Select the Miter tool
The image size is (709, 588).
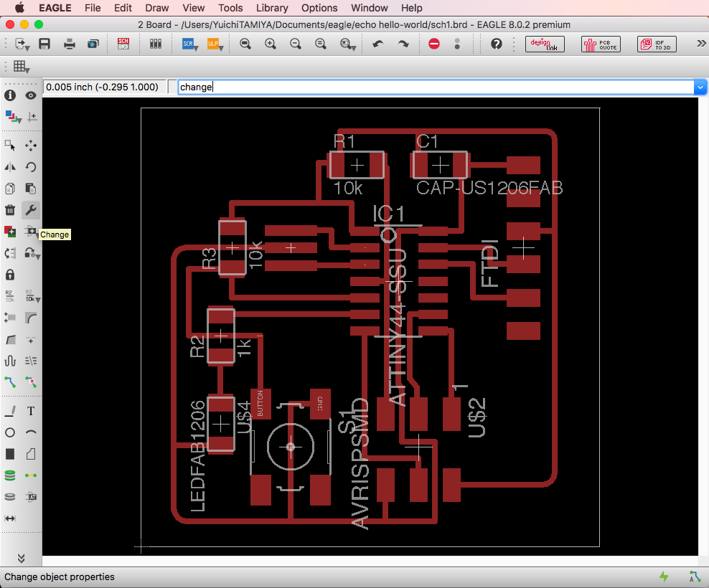[x=30, y=318]
